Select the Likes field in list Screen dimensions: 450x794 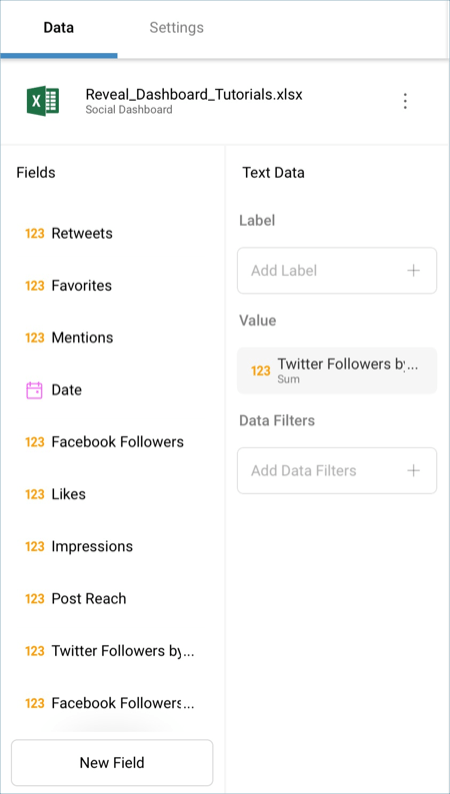(x=112, y=494)
